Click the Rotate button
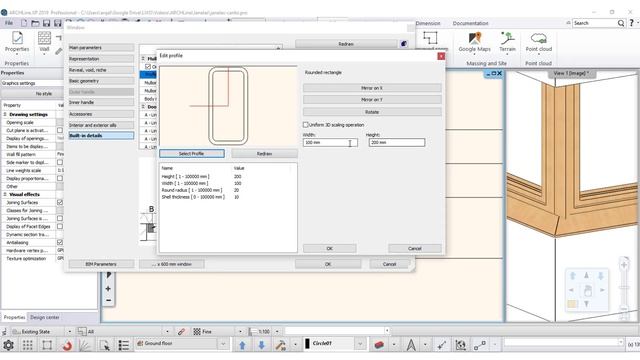The image size is (640, 360). click(x=372, y=111)
